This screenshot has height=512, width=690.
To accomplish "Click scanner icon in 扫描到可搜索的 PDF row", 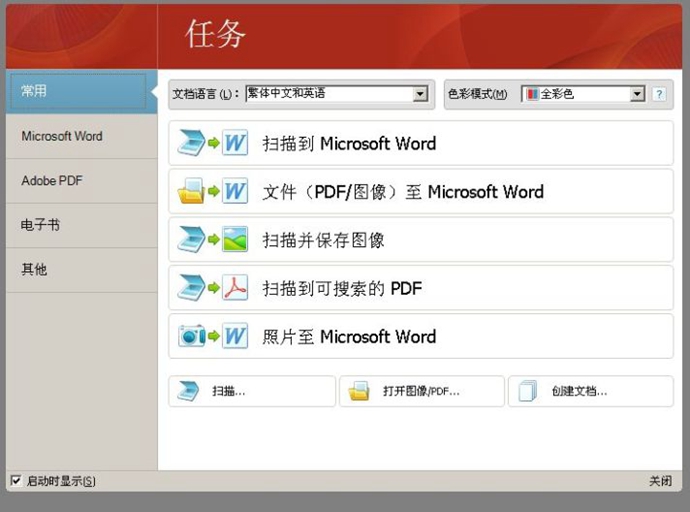I will click(x=191, y=288).
